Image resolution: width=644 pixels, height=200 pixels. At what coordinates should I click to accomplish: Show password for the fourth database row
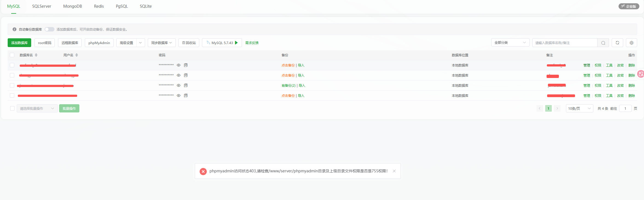pyautogui.click(x=178, y=95)
